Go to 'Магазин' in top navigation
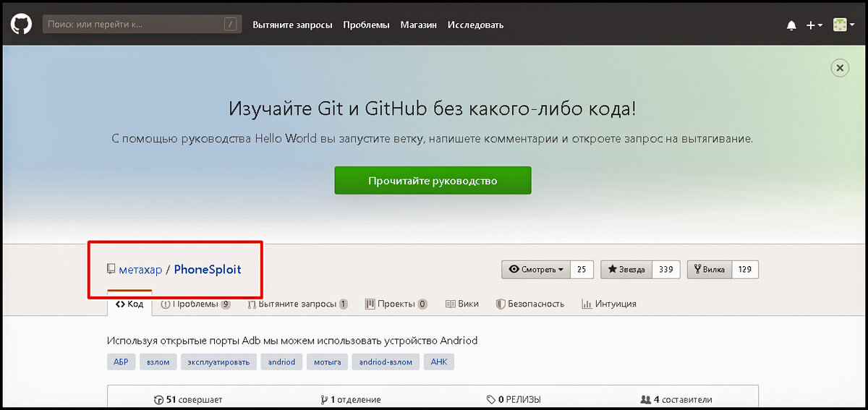 [x=419, y=25]
